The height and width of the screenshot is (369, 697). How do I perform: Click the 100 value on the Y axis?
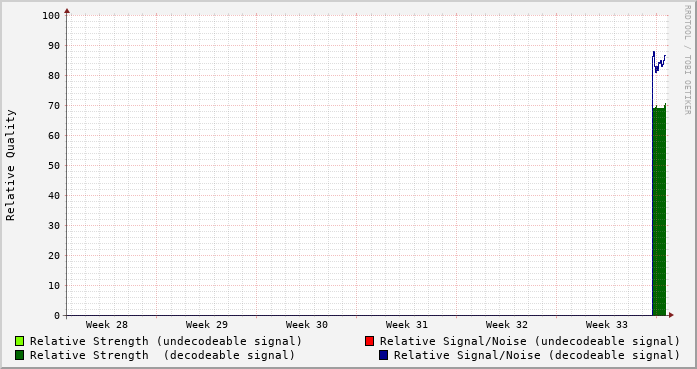51,16
